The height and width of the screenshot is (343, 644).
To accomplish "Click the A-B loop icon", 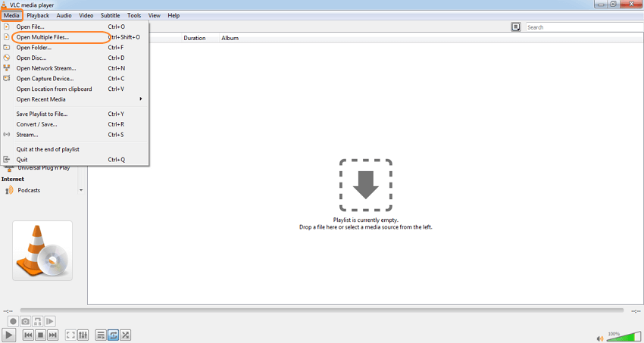I will [x=38, y=322].
